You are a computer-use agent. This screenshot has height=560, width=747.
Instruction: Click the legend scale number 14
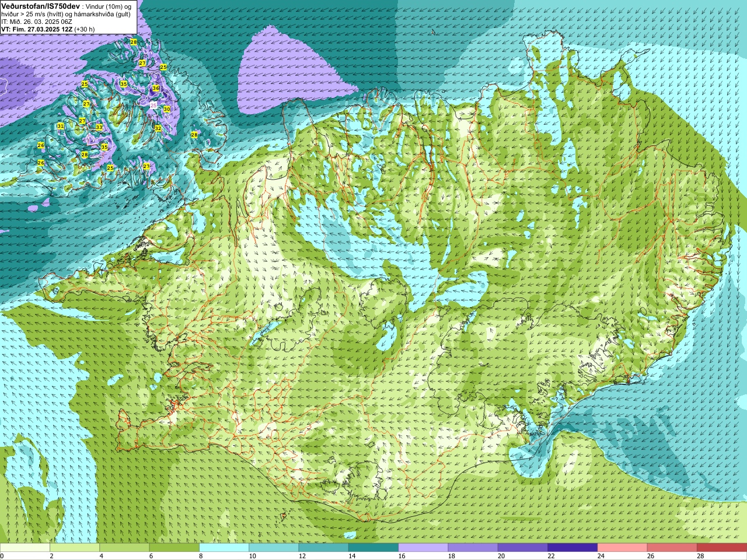click(352, 556)
